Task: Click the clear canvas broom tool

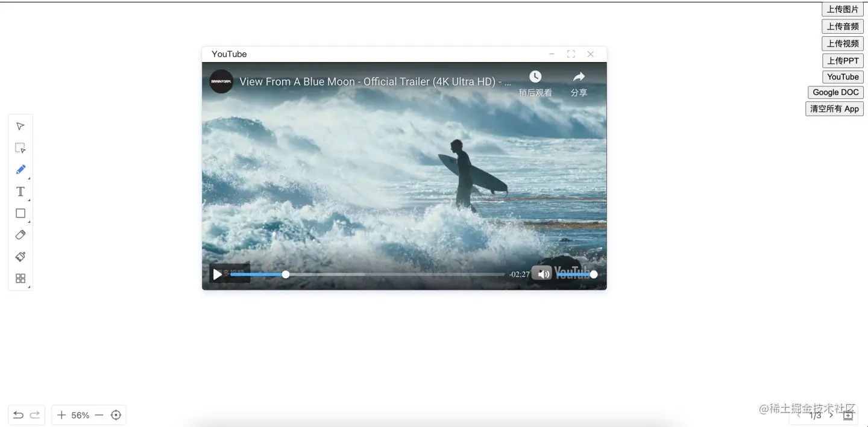Action: click(20, 257)
